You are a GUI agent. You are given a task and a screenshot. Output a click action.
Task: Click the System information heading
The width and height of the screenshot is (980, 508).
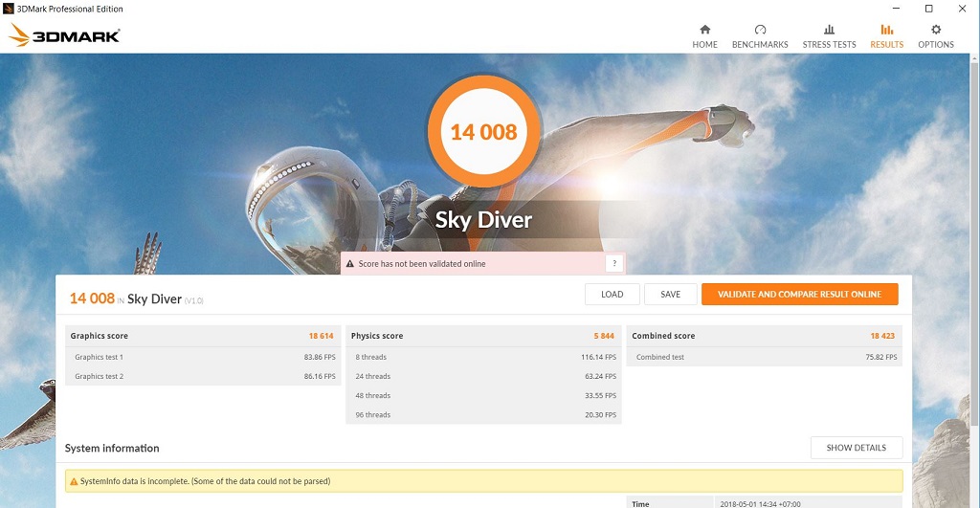point(112,448)
